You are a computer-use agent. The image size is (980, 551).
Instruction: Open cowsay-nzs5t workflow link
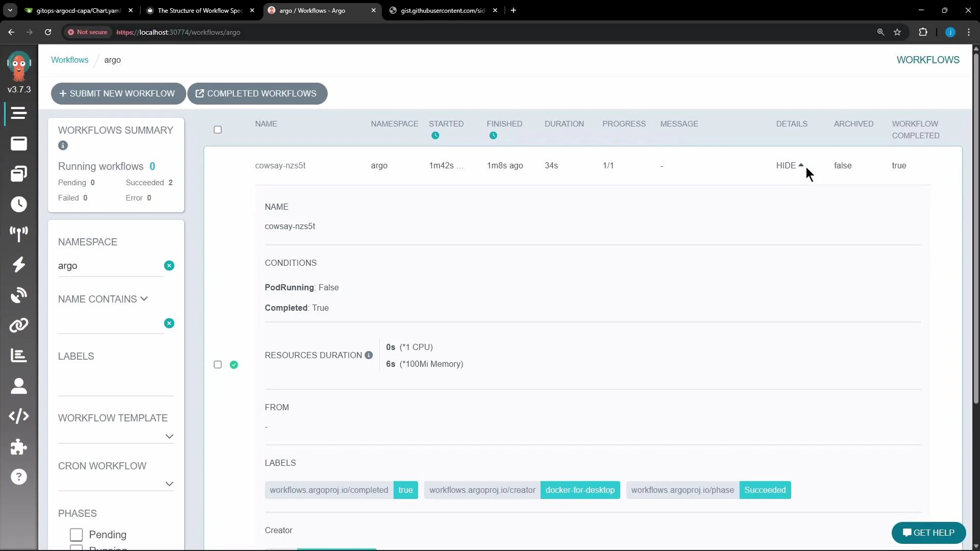point(280,166)
